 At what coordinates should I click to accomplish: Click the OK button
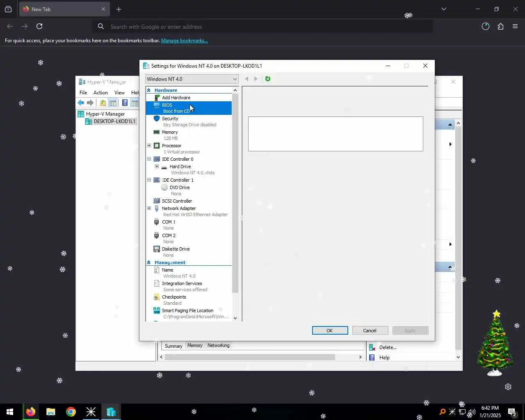[x=330, y=331]
